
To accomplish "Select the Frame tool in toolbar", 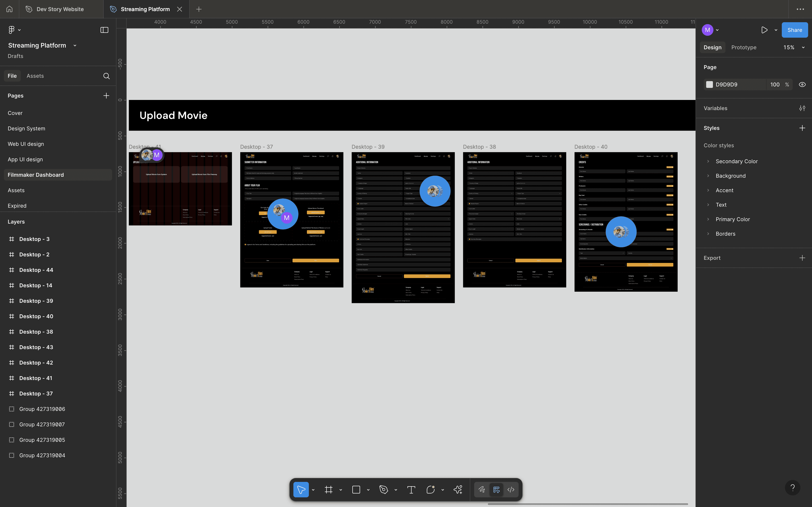I will pyautogui.click(x=328, y=490).
